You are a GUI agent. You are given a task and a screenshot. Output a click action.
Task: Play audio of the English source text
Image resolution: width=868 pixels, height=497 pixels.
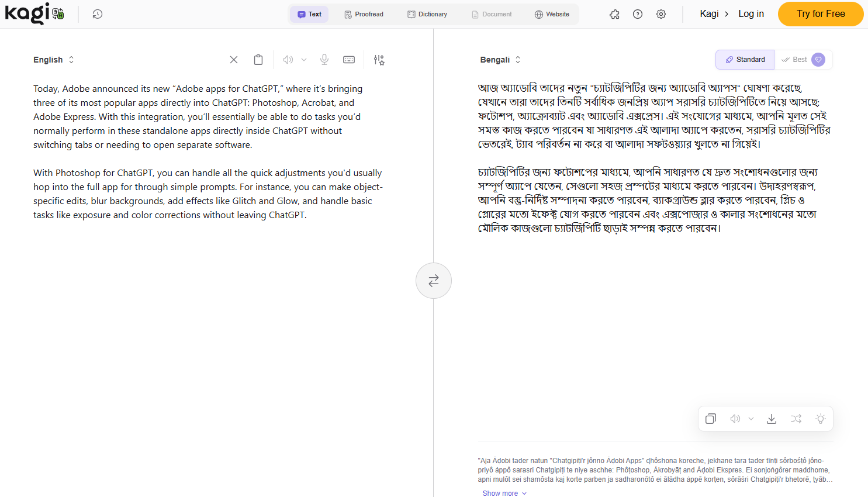pos(287,59)
